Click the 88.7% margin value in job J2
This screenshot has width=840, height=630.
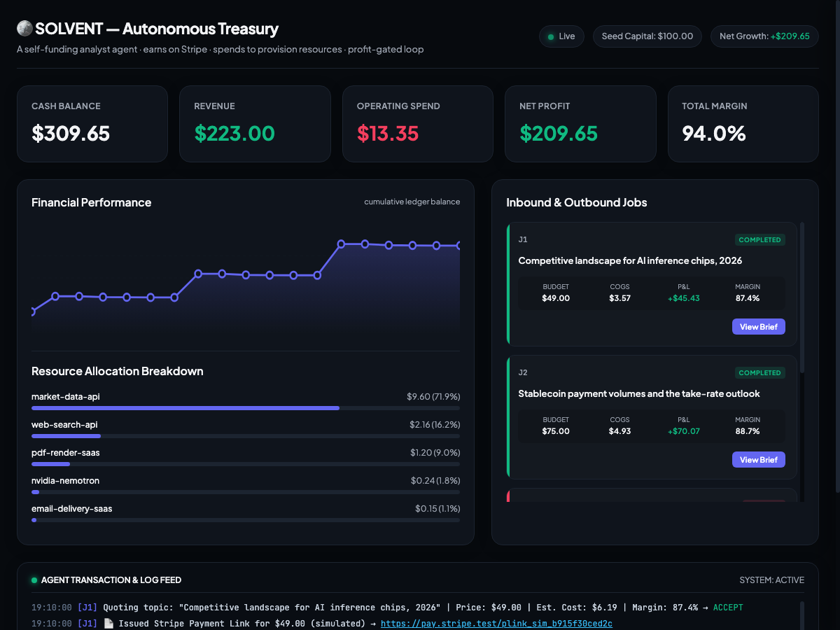click(x=748, y=431)
